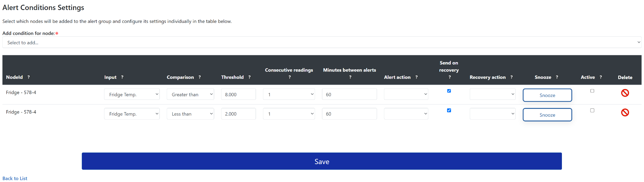Show help for Active column
The image size is (644, 182).
click(601, 77)
